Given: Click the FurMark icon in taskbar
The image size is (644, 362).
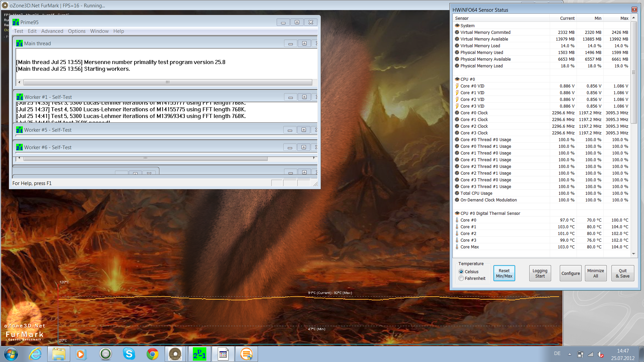Looking at the screenshot, I should coord(175,354).
